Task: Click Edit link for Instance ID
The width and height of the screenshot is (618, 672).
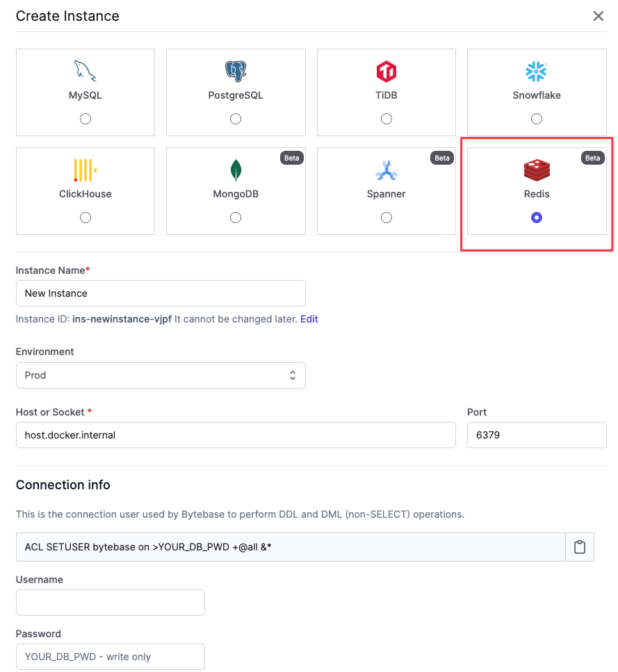Action: [309, 319]
